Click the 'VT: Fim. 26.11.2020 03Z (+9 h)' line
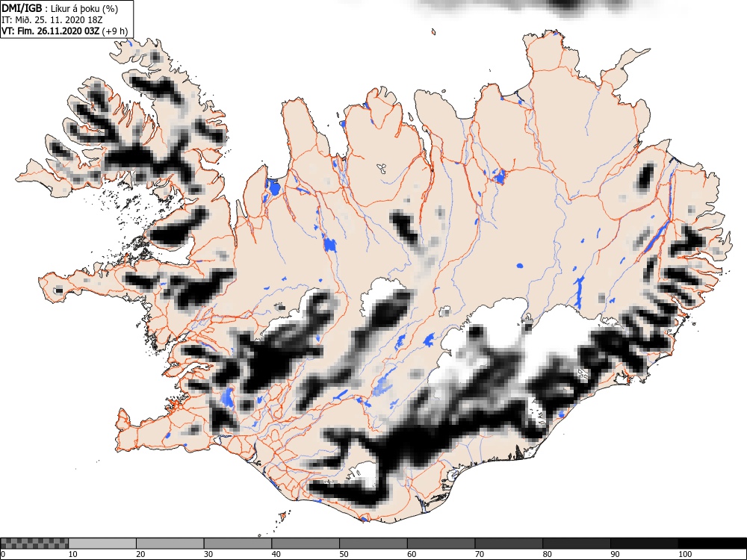Viewport: 747px width, 560px height. point(65,31)
